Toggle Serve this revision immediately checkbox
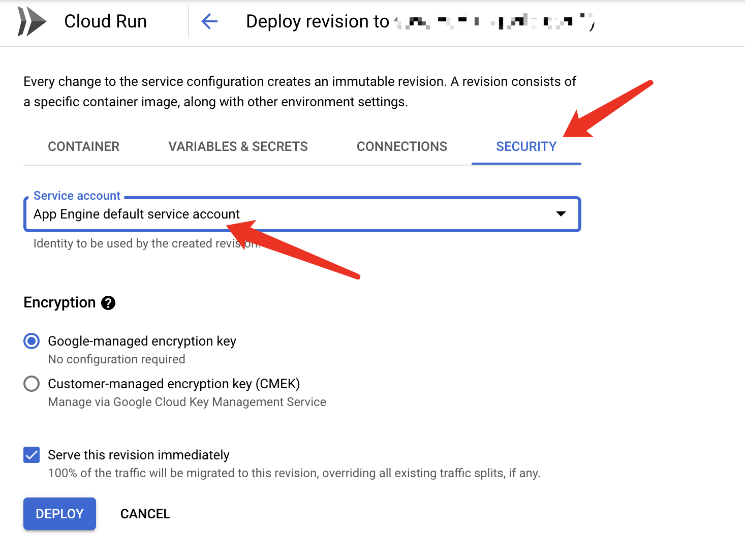This screenshot has width=745, height=560. point(32,455)
